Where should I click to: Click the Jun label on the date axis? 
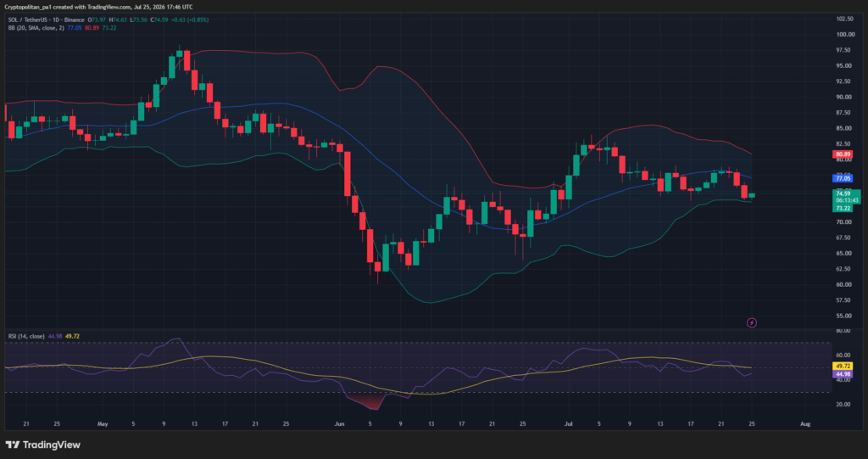[x=339, y=424]
